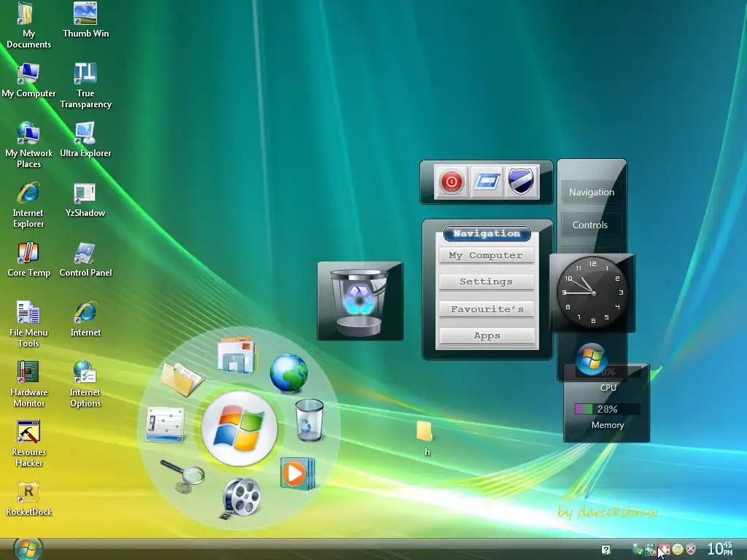Click the green checkmark tray icon
Screen dimensions: 747x560
coord(638,550)
